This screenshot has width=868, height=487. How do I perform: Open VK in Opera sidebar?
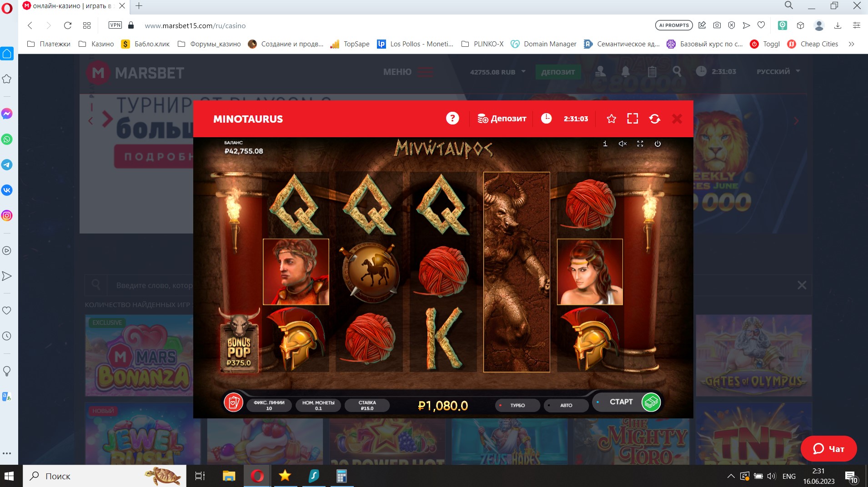tap(7, 190)
